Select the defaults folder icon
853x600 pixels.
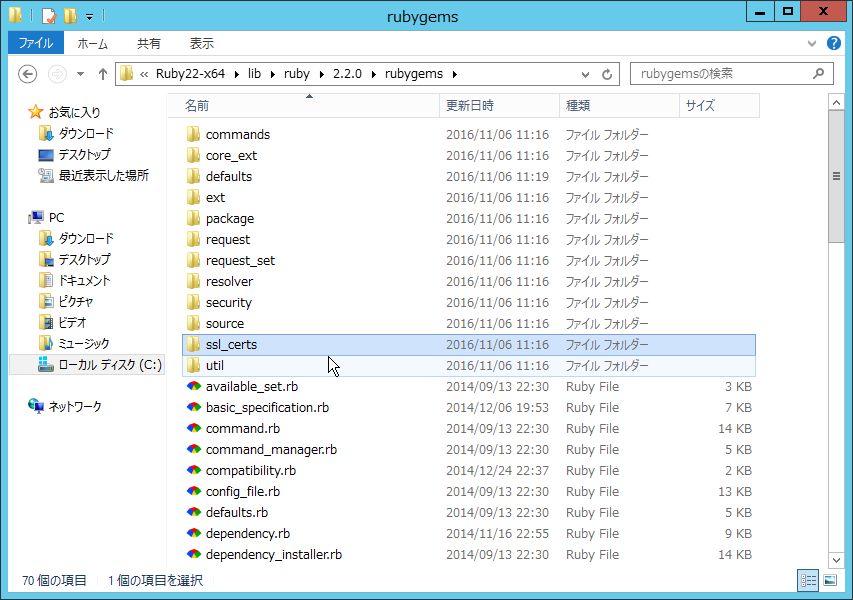click(x=193, y=176)
